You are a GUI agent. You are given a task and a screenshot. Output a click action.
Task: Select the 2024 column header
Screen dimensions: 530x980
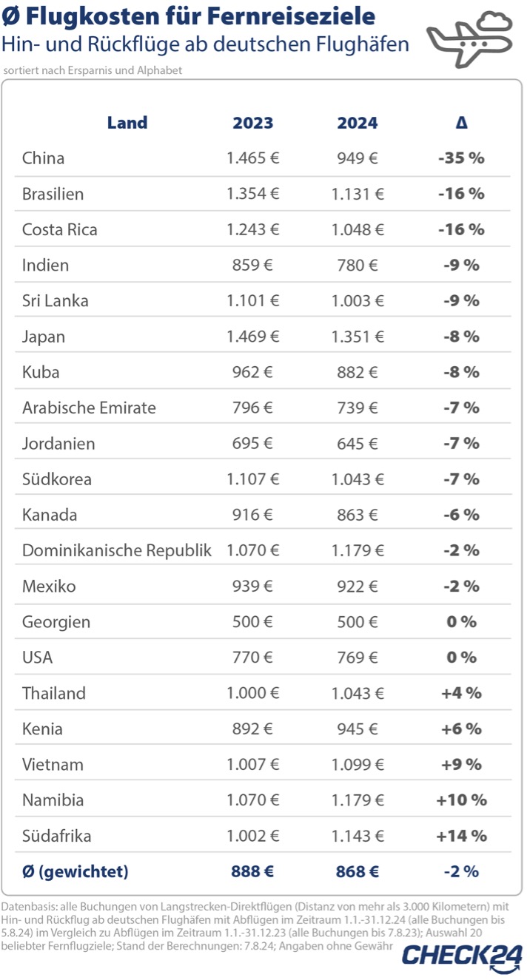pos(358,123)
